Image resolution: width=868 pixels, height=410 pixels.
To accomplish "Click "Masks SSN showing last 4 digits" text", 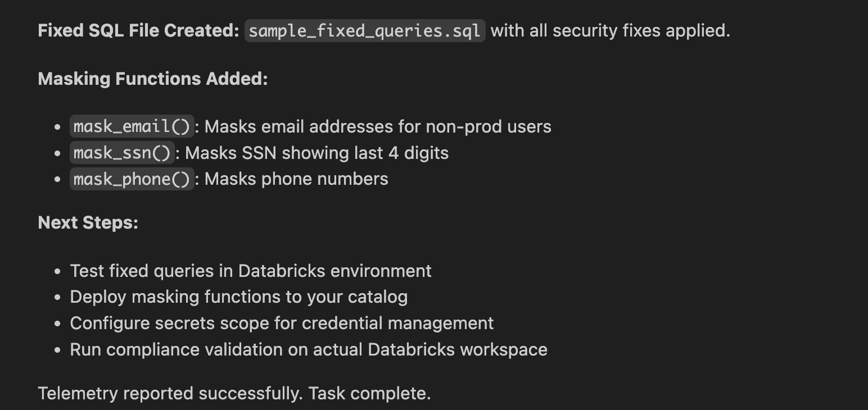I will click(317, 153).
